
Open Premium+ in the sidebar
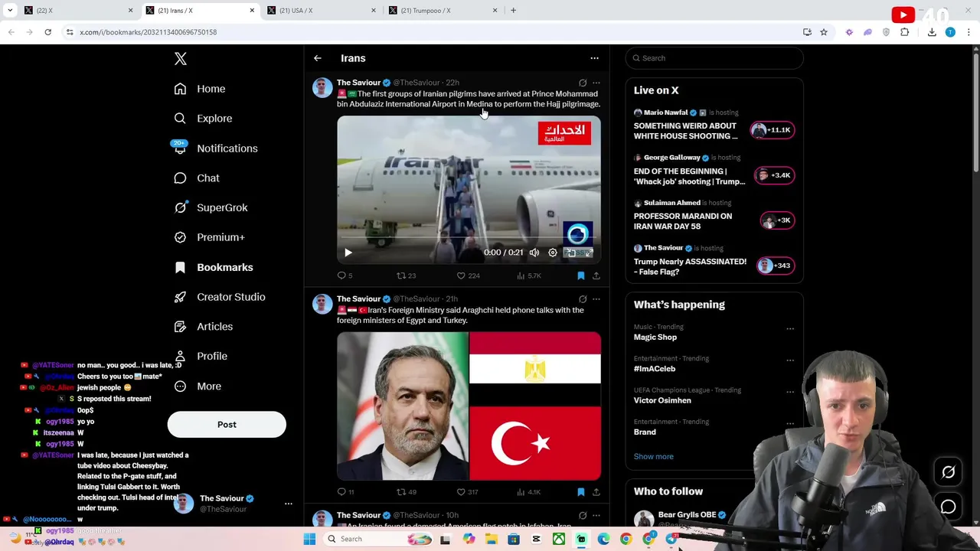211,237
